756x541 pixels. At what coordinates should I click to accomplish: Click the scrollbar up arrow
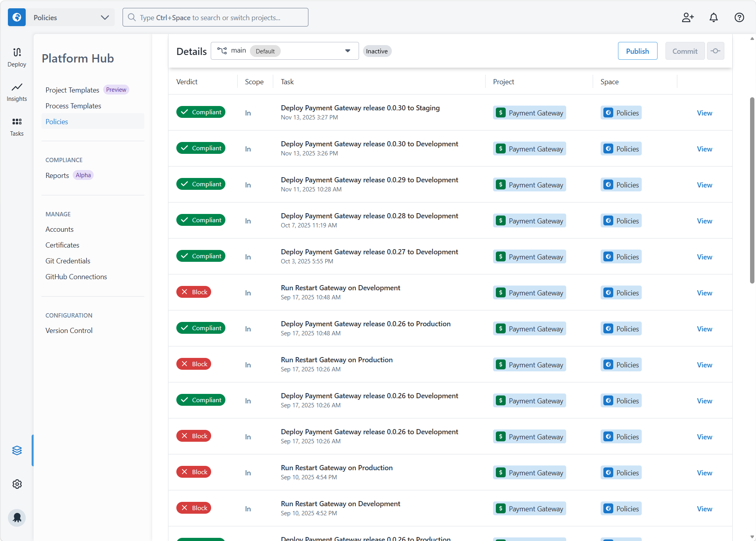pos(752,38)
